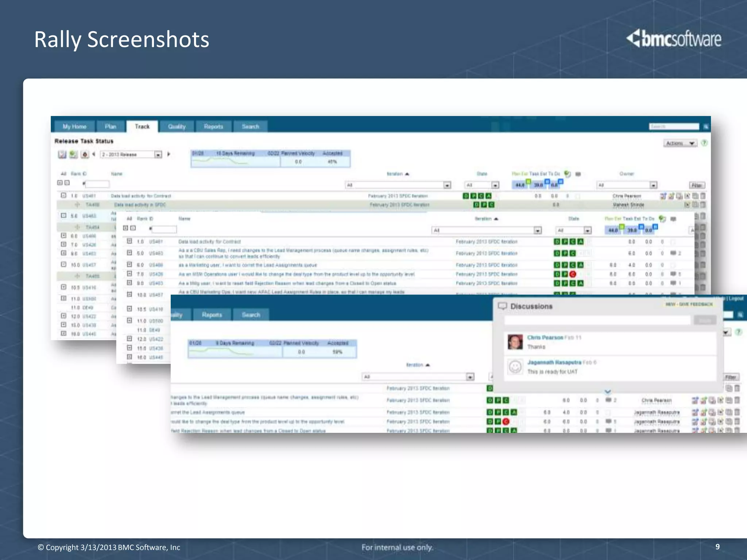Click the next release arrow icon
747x560 pixels.
tap(169, 154)
